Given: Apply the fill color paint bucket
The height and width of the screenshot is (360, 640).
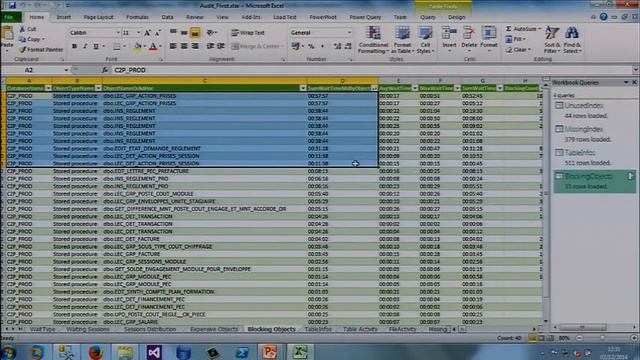Looking at the screenshot, I should click(x=138, y=47).
